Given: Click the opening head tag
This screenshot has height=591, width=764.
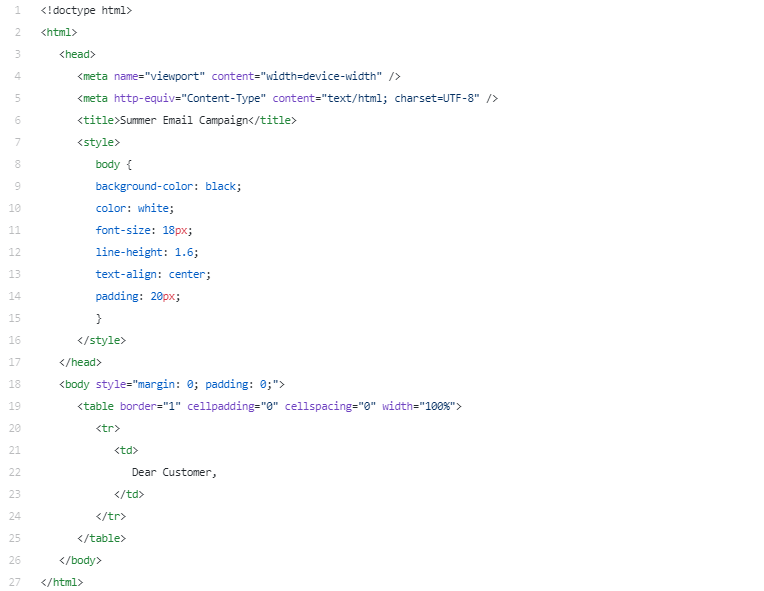Looking at the screenshot, I should 77,54.
